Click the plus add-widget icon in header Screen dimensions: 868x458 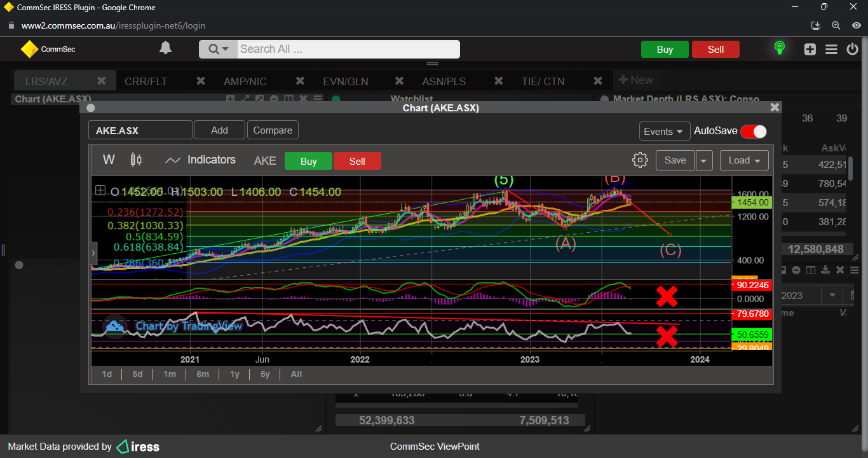tap(810, 49)
